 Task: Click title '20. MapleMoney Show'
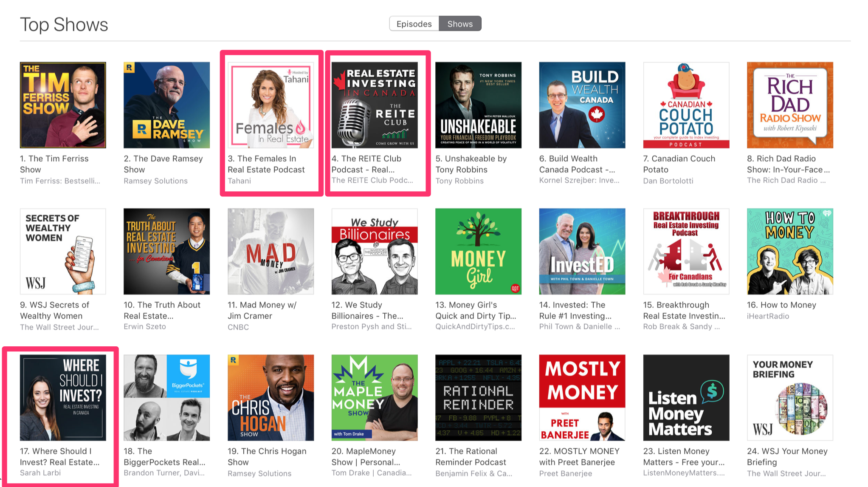tap(366, 456)
